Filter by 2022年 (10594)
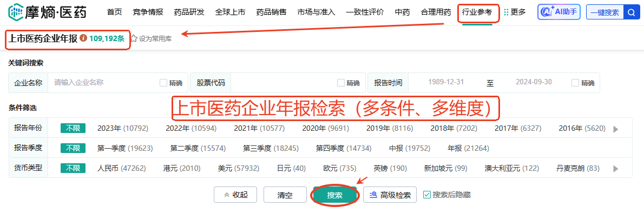Screen dimensions: 644x213 click(x=191, y=128)
